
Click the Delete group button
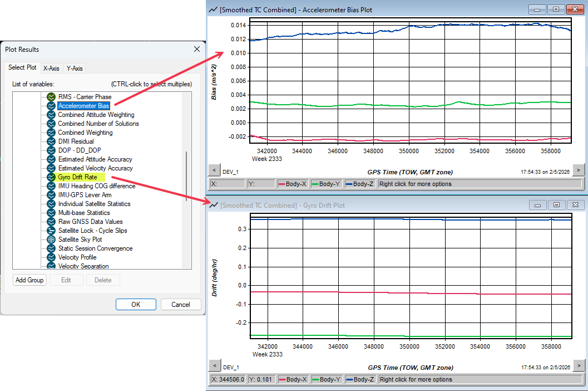103,280
